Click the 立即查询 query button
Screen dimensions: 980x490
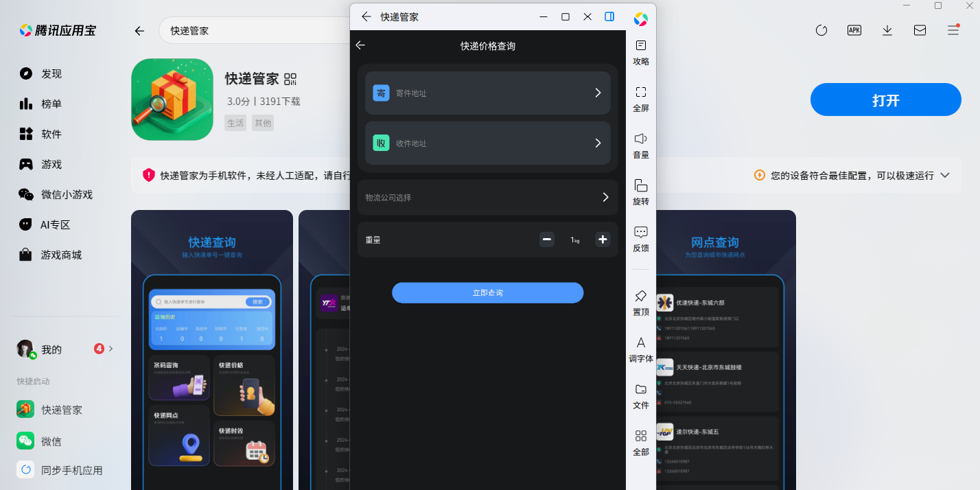[487, 292]
